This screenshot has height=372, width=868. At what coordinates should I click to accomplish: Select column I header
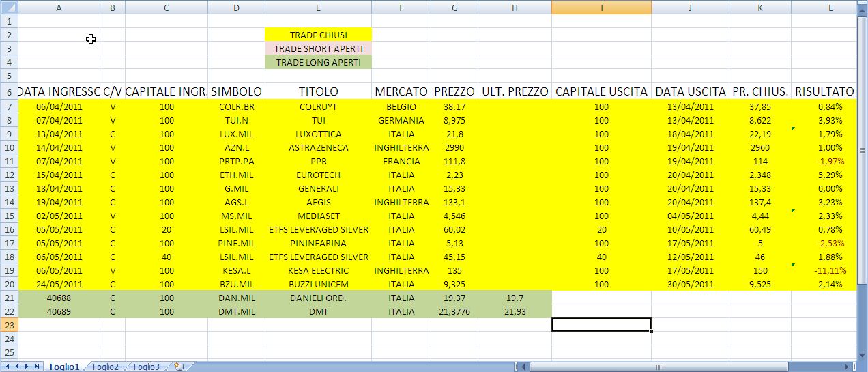(601, 8)
